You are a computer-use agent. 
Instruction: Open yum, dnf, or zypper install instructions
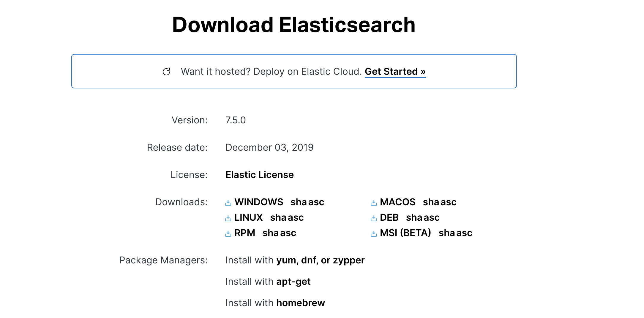click(321, 260)
